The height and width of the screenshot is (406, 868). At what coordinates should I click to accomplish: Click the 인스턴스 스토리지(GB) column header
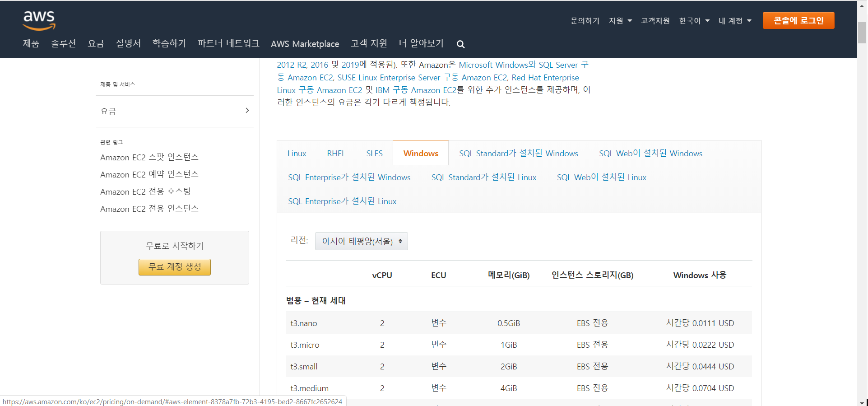point(592,275)
